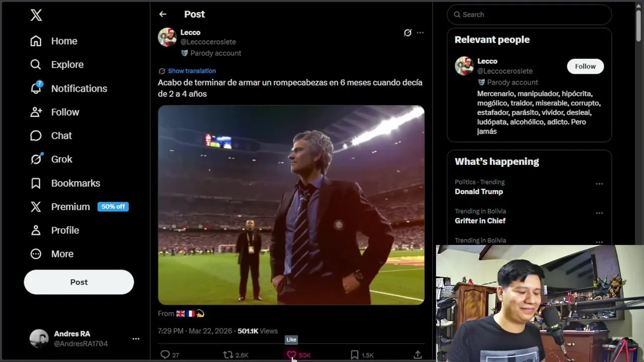Click the white Post button
Screen dimensions: 644x362
(x=79, y=282)
